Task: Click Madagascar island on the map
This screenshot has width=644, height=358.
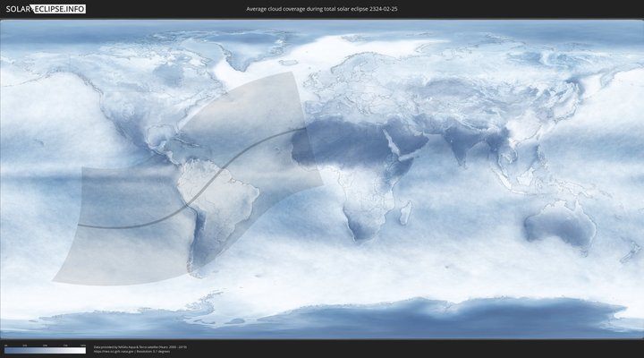Action: point(405,214)
